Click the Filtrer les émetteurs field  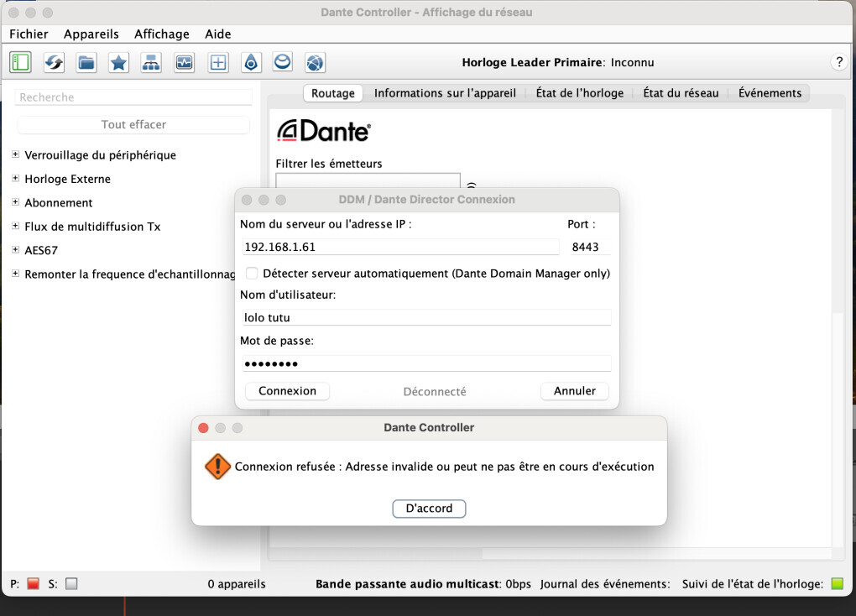pos(368,180)
